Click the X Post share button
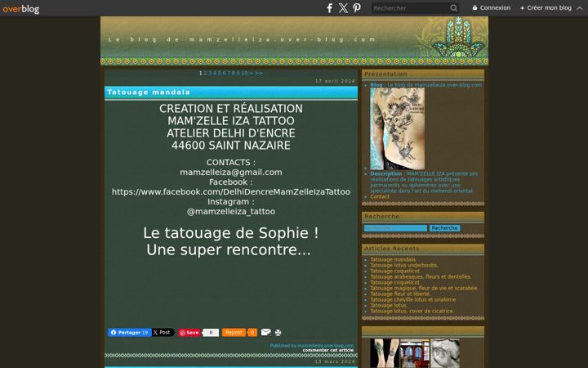 click(x=163, y=332)
